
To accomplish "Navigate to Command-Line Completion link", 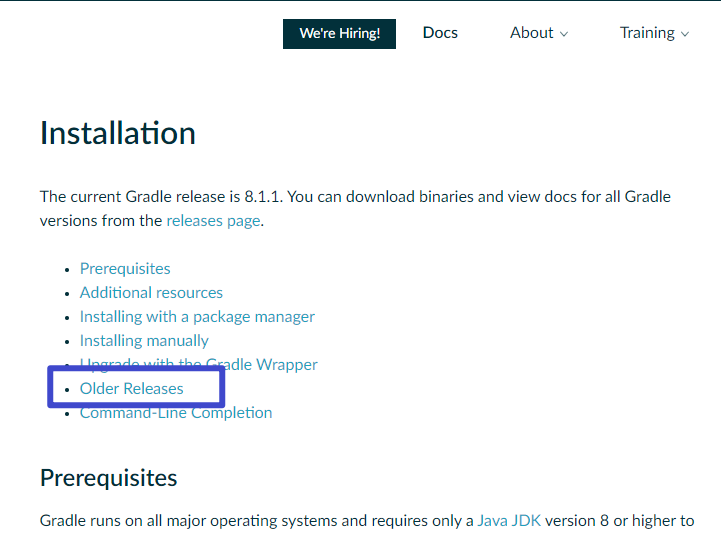I will point(176,412).
